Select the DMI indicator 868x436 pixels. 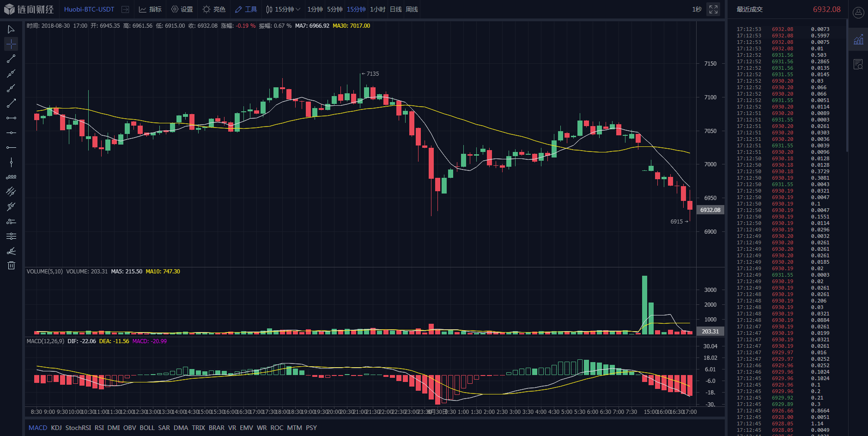pos(114,428)
